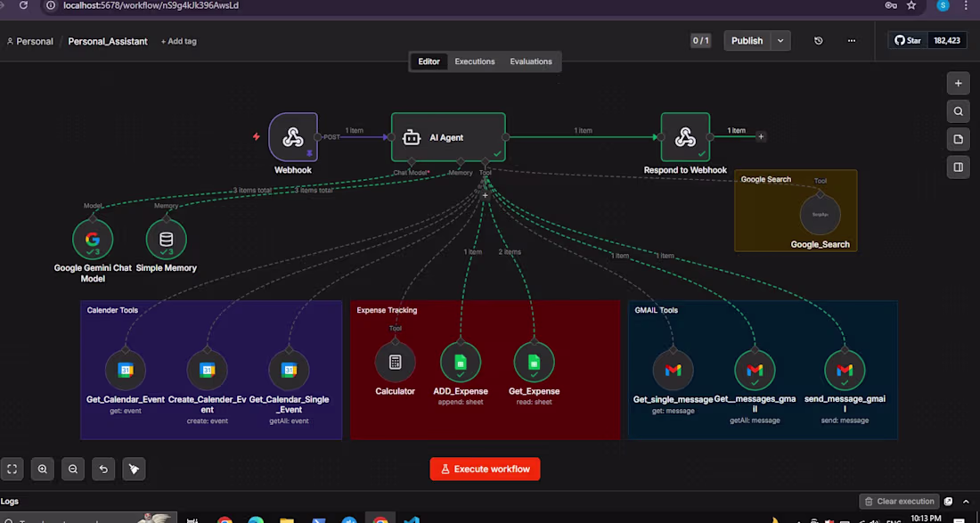Click the undo icon in canvas controls

pyautogui.click(x=103, y=469)
